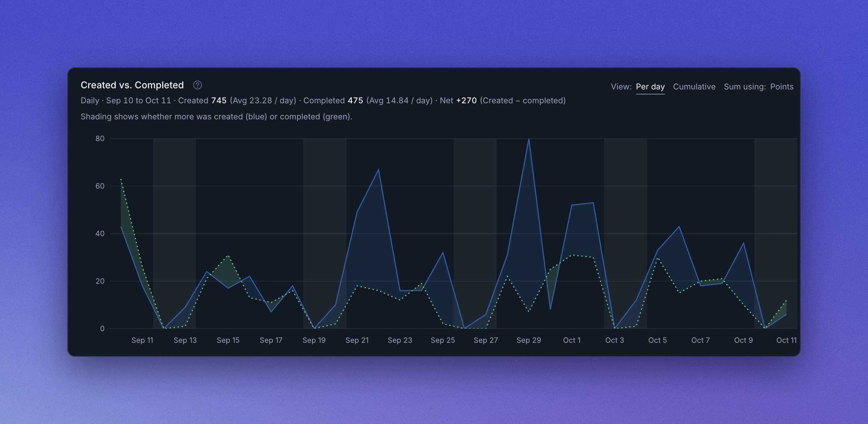The width and height of the screenshot is (868, 424).
Task: Select the Avg 23.28 / day text
Action: 263,101
